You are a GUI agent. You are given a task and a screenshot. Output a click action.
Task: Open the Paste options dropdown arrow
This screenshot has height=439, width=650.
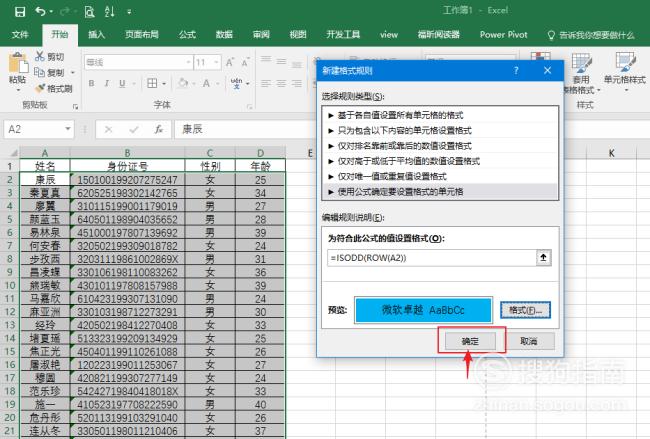(x=18, y=90)
